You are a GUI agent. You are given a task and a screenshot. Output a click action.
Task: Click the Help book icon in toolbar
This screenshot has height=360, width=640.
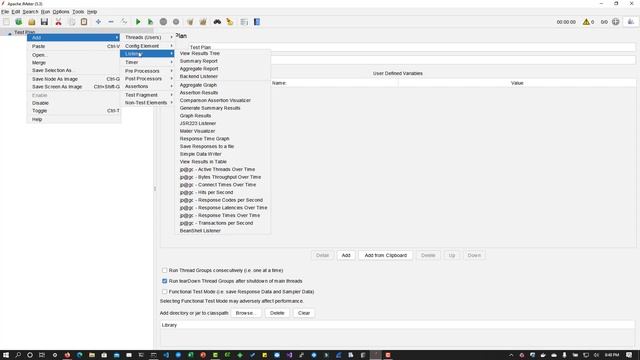(257, 22)
